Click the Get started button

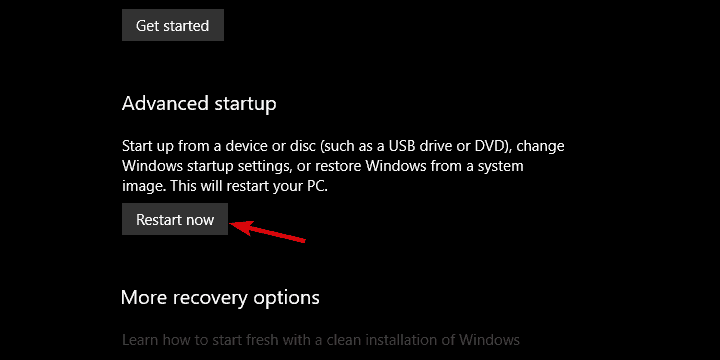pos(173,25)
